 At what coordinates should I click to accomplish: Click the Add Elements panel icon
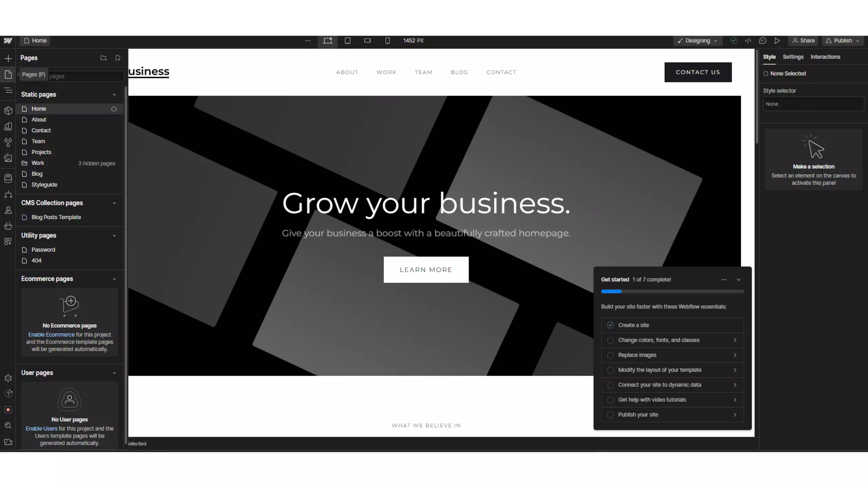tap(8, 58)
